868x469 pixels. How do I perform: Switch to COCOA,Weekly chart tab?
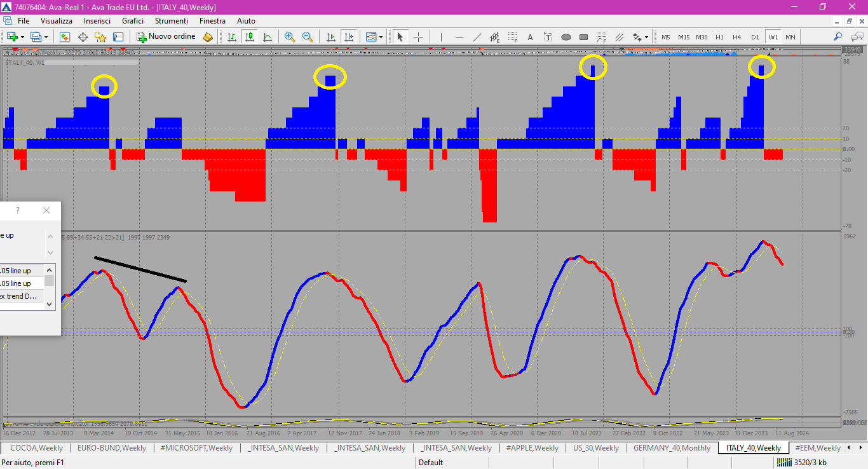click(x=36, y=448)
